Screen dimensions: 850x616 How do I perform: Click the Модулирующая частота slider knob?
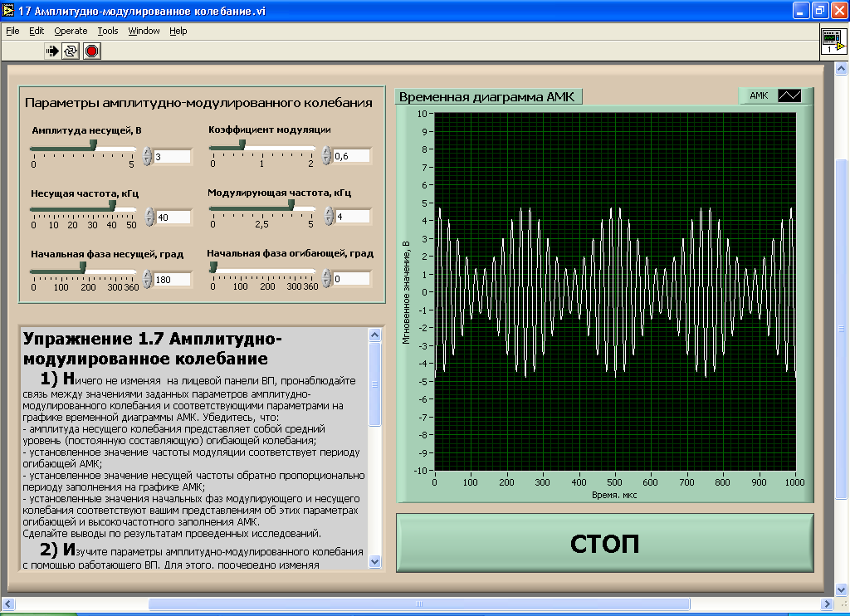291,205
